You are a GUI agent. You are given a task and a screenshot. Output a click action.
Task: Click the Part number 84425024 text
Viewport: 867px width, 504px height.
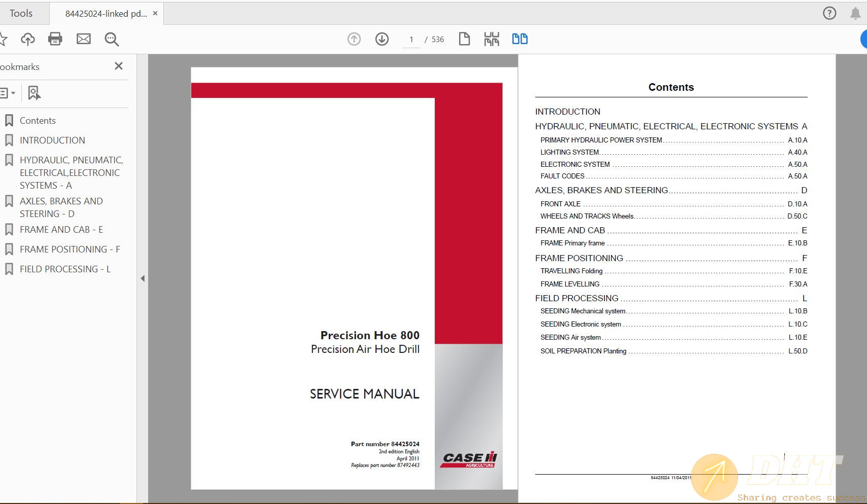pyautogui.click(x=385, y=444)
